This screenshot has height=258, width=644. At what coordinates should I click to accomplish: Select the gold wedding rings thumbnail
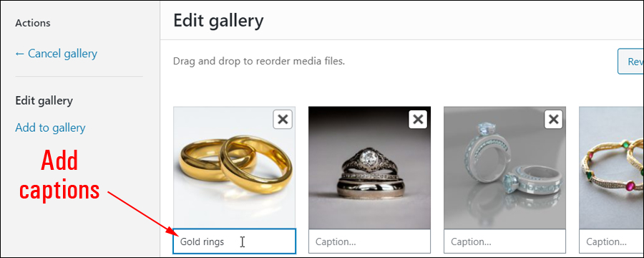pos(234,168)
